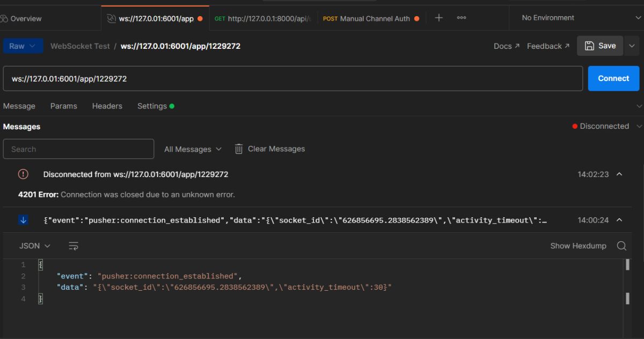This screenshot has width=644, height=339.
Task: Click the red error alert icon
Action: pyautogui.click(x=23, y=174)
